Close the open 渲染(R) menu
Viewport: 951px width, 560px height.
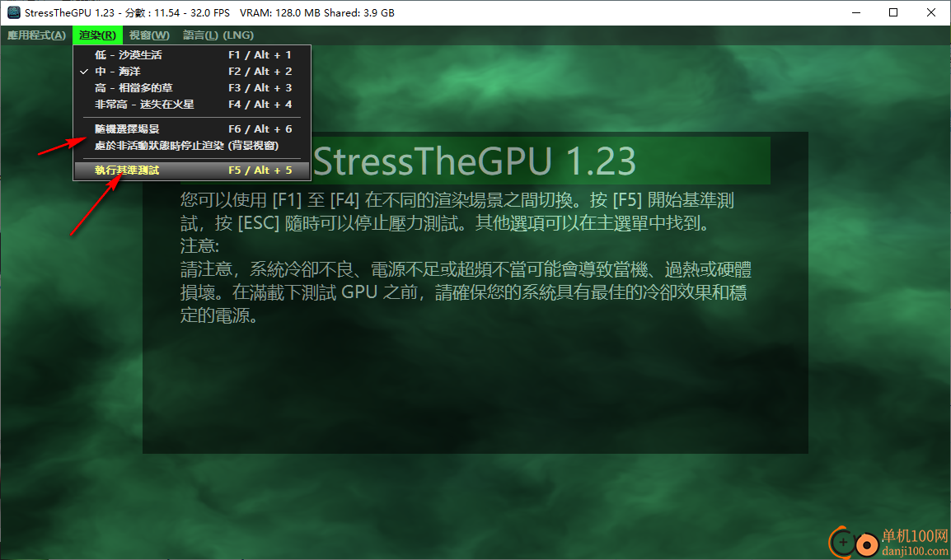[x=97, y=35]
